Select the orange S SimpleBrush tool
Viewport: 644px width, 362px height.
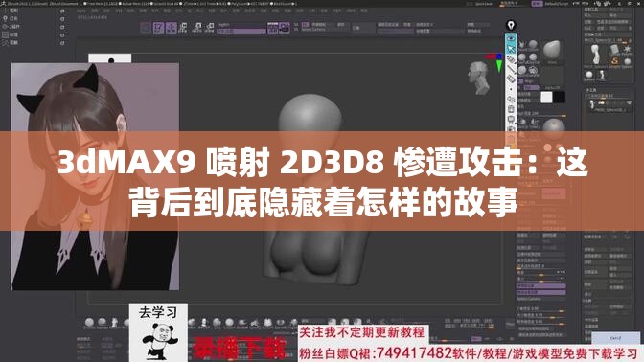(x=615, y=61)
